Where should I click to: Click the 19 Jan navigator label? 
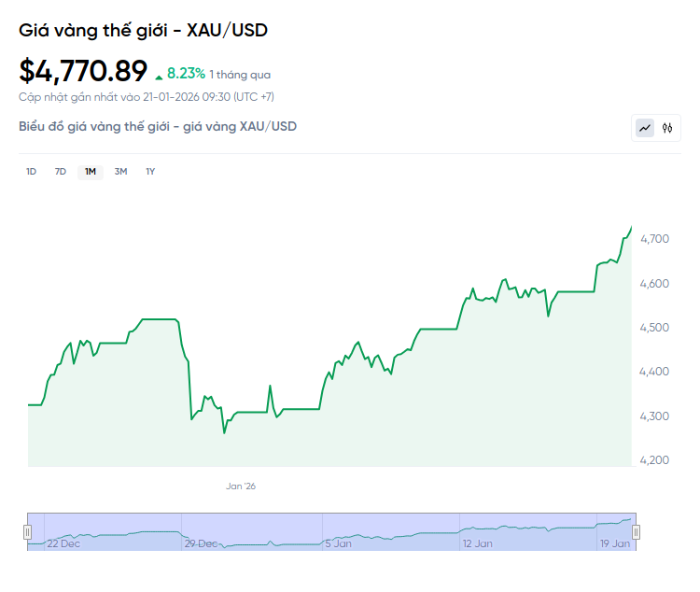pyautogui.click(x=612, y=543)
